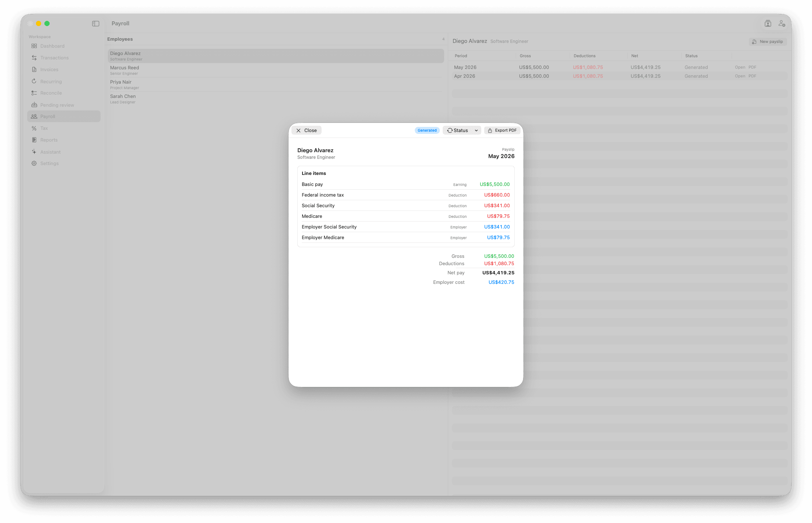Click the Net pay US$4,419.25 value
The height and width of the screenshot is (523, 812).
click(498, 273)
